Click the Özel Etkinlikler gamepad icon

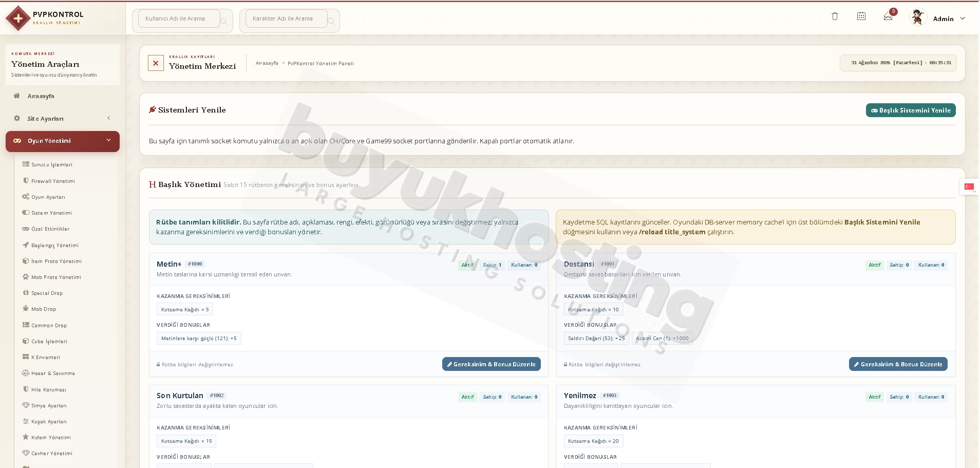(x=26, y=229)
